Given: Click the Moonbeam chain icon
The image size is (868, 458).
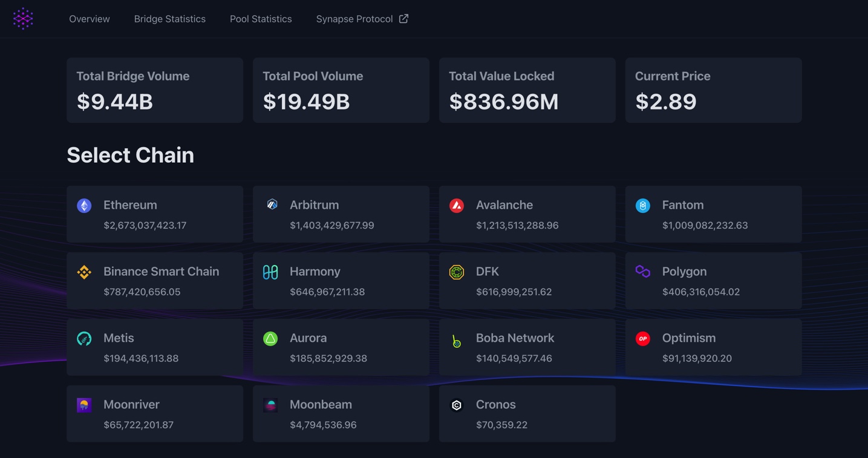Looking at the screenshot, I should [x=270, y=405].
